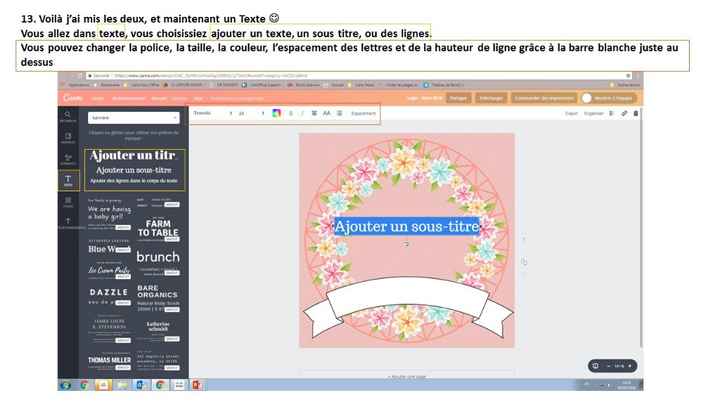Open the Espacement spacing options
The height and width of the screenshot is (405, 720).
pos(363,113)
